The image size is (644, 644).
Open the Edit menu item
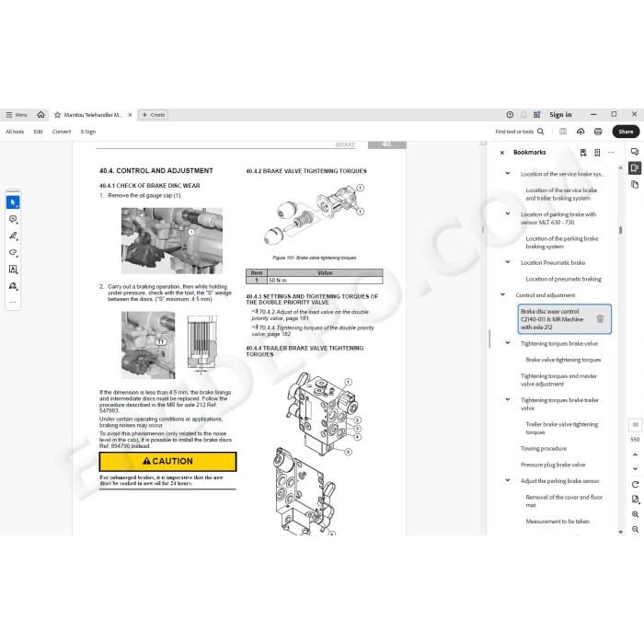pos(39,132)
